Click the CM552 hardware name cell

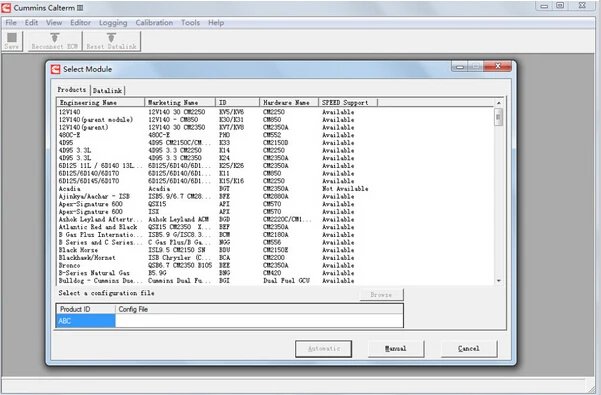272,135
